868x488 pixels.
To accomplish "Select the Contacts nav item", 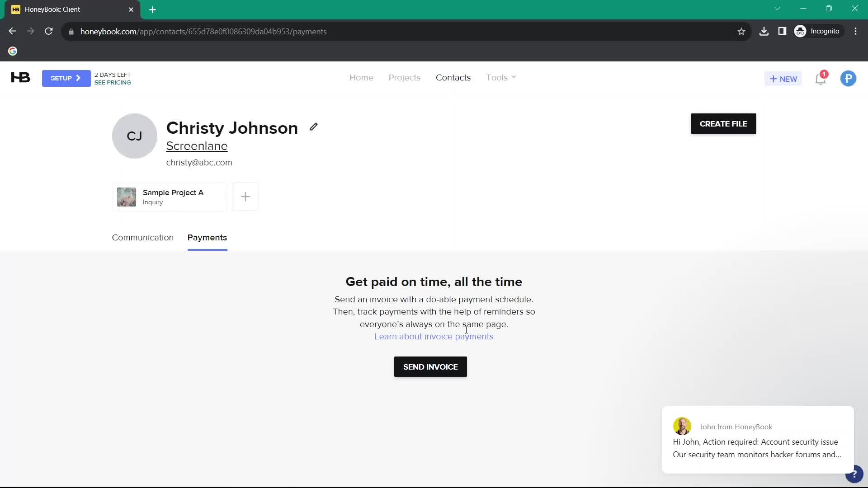I will [453, 78].
